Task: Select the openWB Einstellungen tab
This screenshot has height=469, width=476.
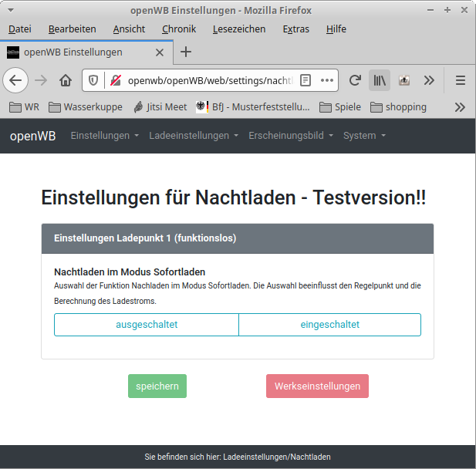Action: pos(86,52)
